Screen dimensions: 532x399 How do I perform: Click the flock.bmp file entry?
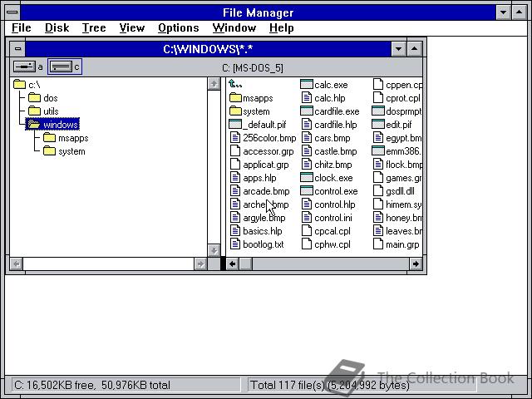(x=397, y=165)
